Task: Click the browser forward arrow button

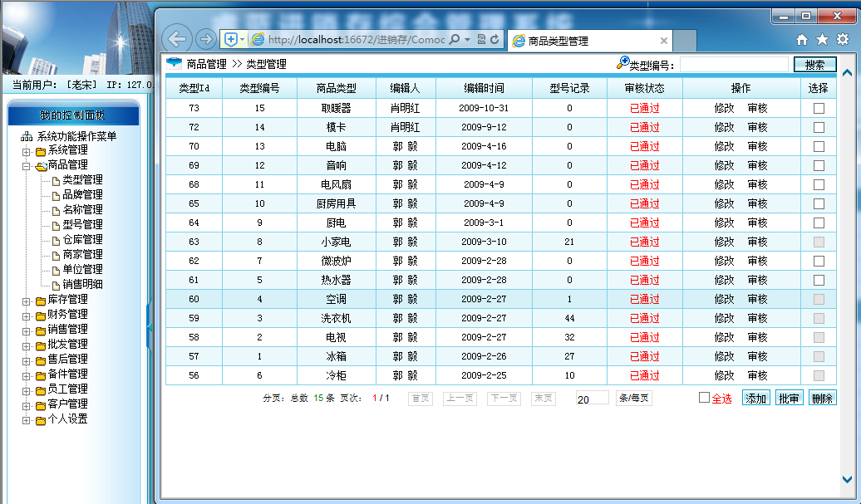Action: pyautogui.click(x=206, y=39)
